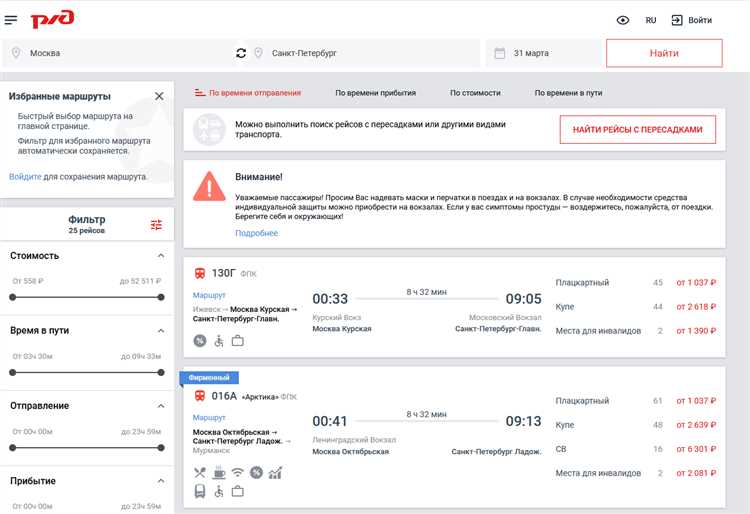The image size is (750, 514).
Task: Swap departure and destination stations
Action: click(241, 53)
